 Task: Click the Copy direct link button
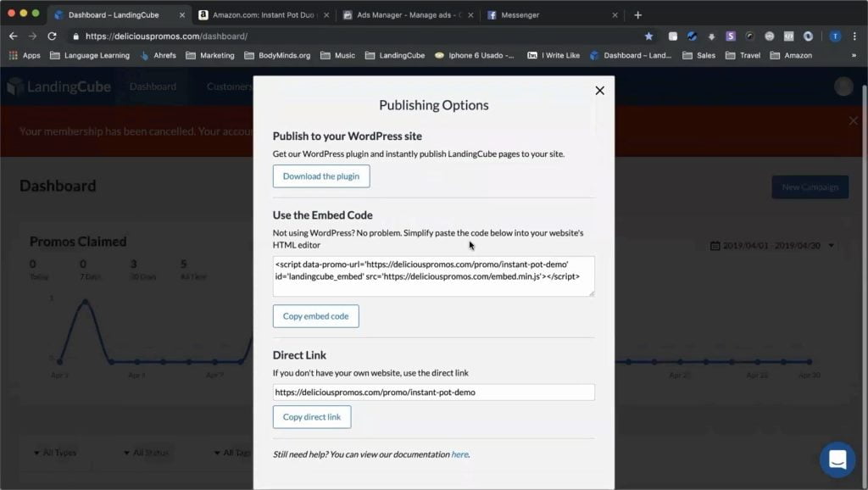point(312,417)
